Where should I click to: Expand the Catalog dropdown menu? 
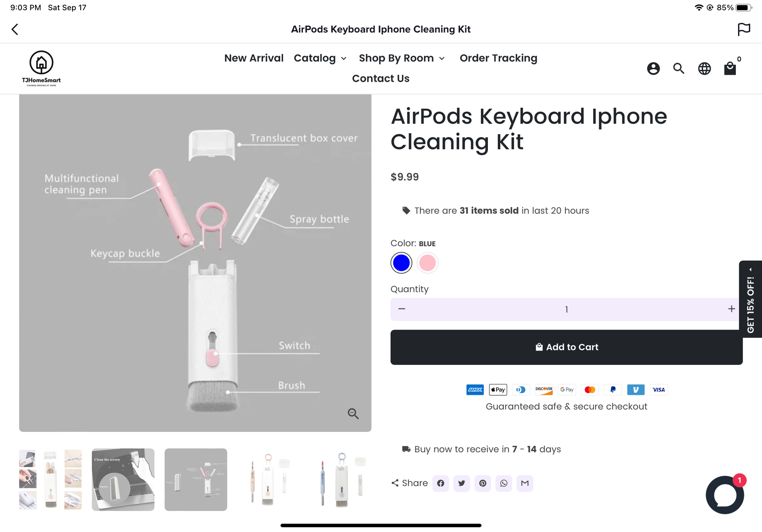pos(320,58)
